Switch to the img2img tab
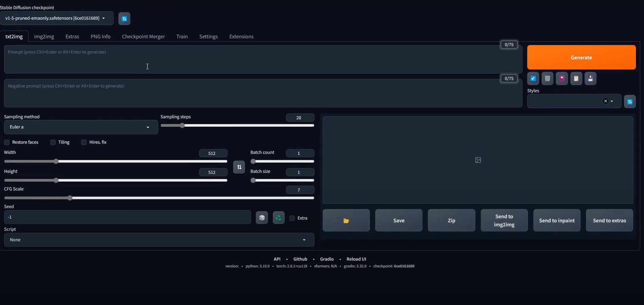 (x=44, y=37)
